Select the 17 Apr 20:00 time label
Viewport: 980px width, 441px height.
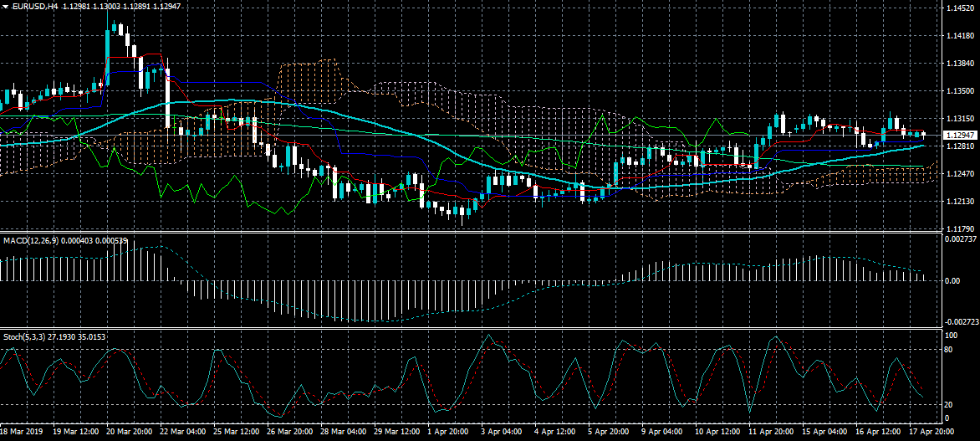tap(930, 433)
